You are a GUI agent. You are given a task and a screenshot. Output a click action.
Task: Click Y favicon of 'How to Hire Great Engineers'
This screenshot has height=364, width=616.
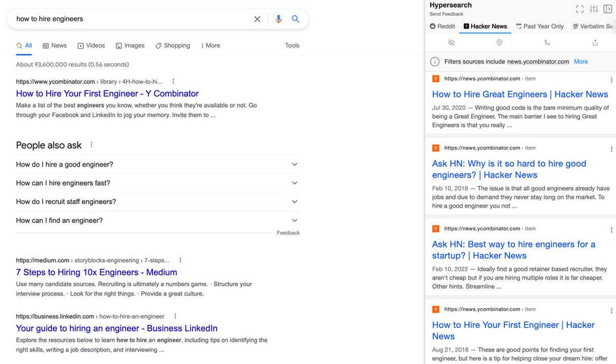point(436,79)
